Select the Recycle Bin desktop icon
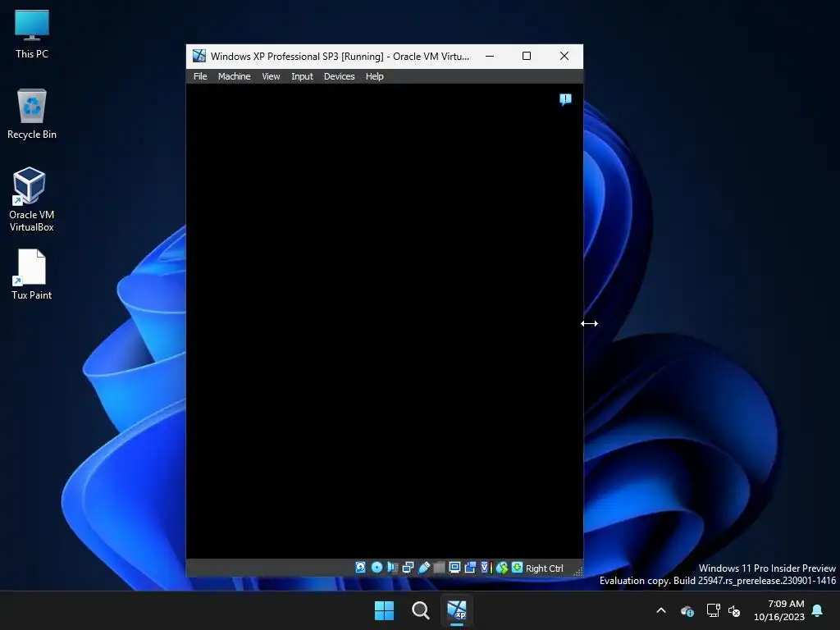This screenshot has width=840, height=630. pyautogui.click(x=32, y=114)
